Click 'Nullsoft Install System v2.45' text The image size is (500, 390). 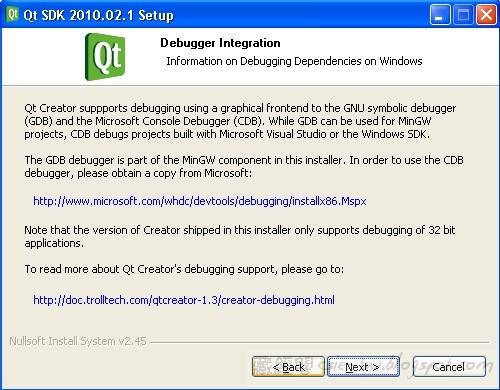(x=78, y=341)
